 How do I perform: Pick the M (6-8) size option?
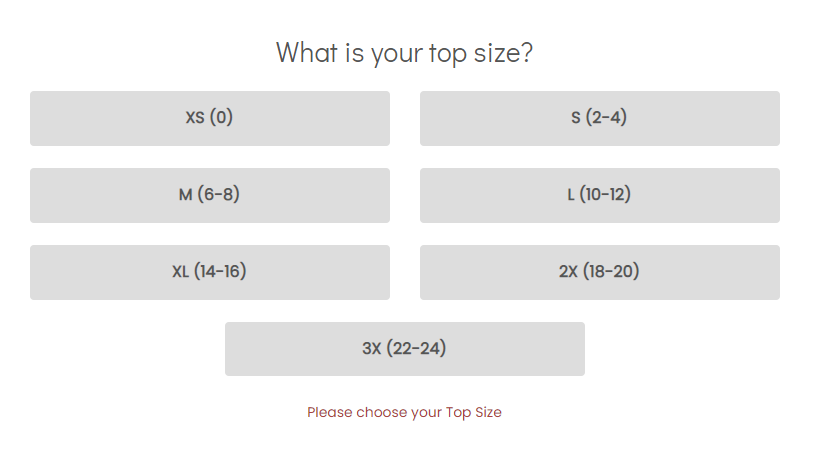(209, 195)
